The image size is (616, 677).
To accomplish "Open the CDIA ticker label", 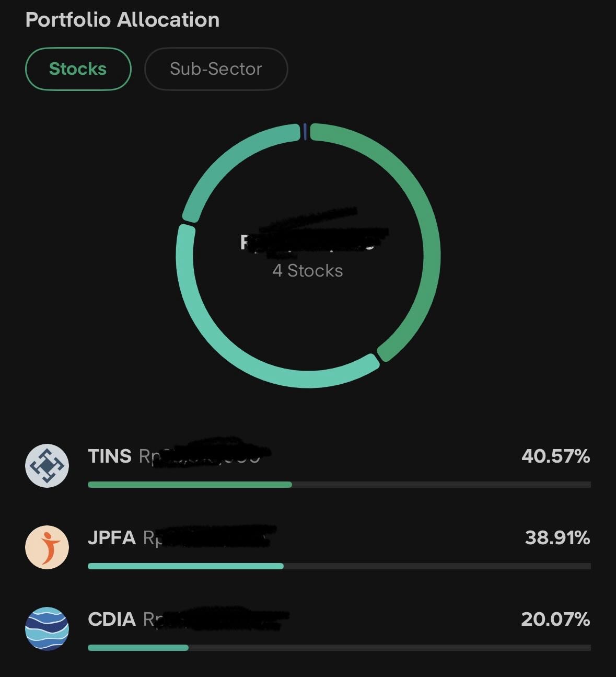I will pos(112,619).
